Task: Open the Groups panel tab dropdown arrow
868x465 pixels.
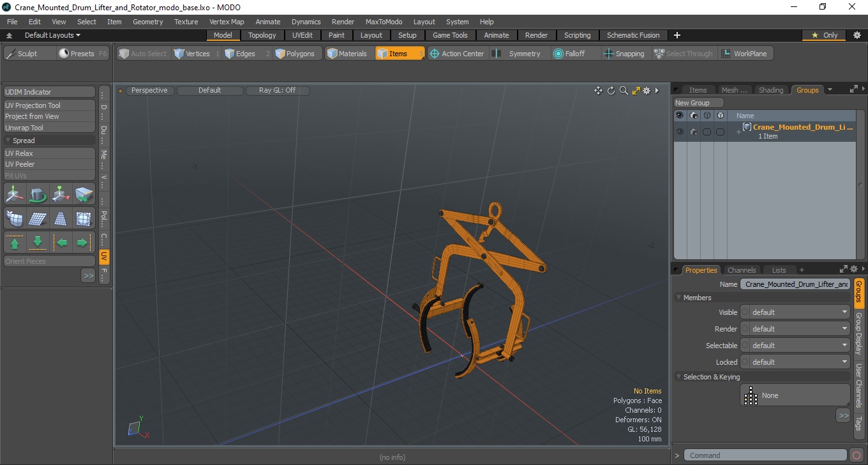Action: [x=830, y=90]
